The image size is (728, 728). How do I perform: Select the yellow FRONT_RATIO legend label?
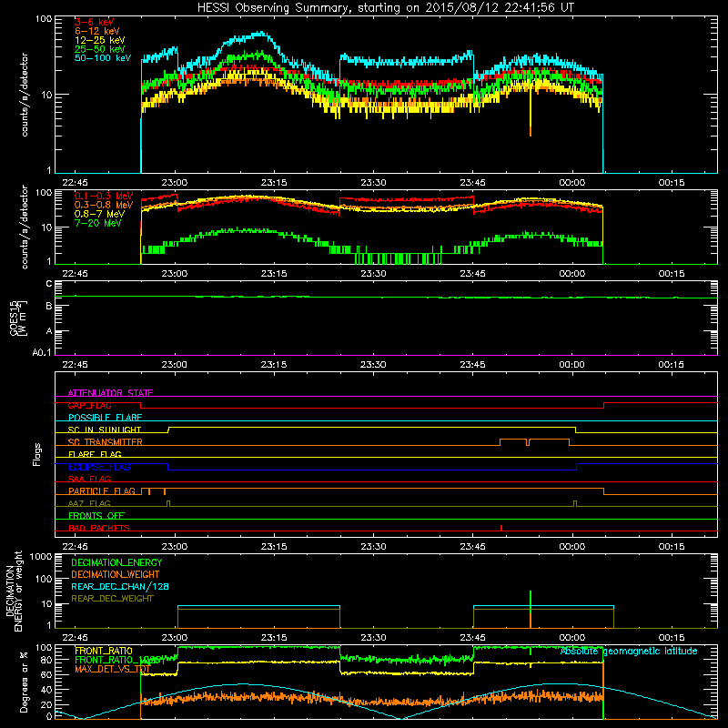pyautogui.click(x=104, y=652)
